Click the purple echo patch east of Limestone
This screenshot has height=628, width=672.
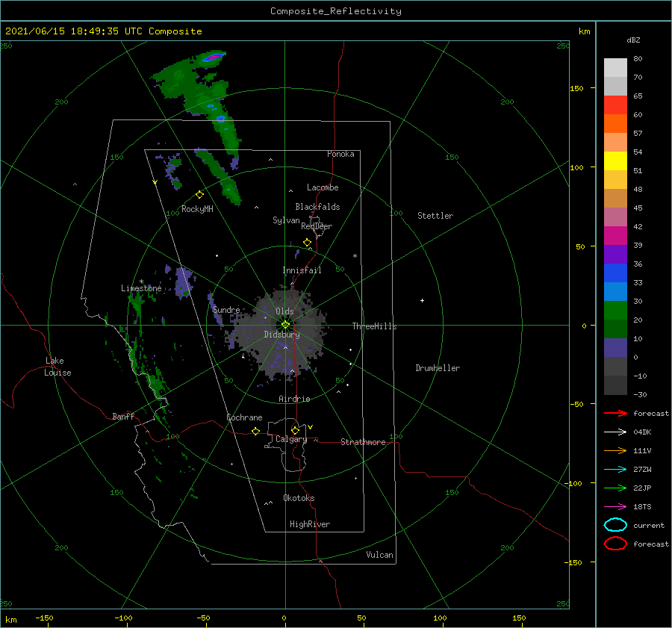pos(184,282)
